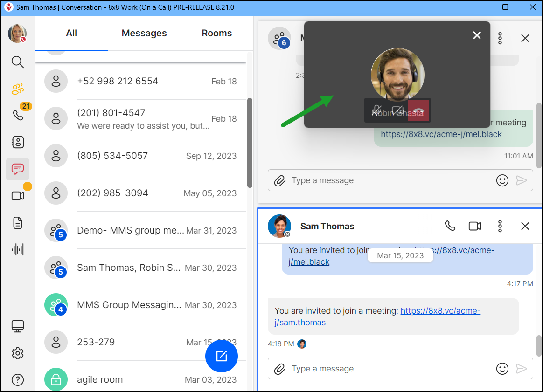The width and height of the screenshot is (543, 392).
Task: Start video call with Sam Thomas
Action: point(475,226)
